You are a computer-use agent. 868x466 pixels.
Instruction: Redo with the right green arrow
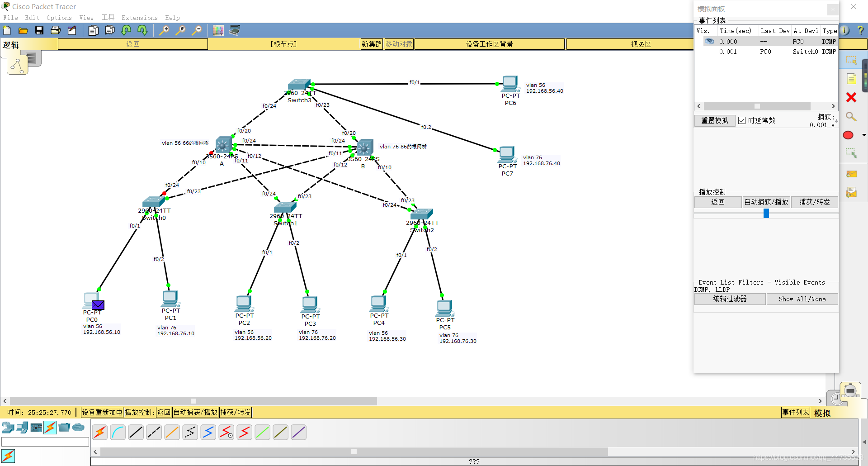pos(142,30)
